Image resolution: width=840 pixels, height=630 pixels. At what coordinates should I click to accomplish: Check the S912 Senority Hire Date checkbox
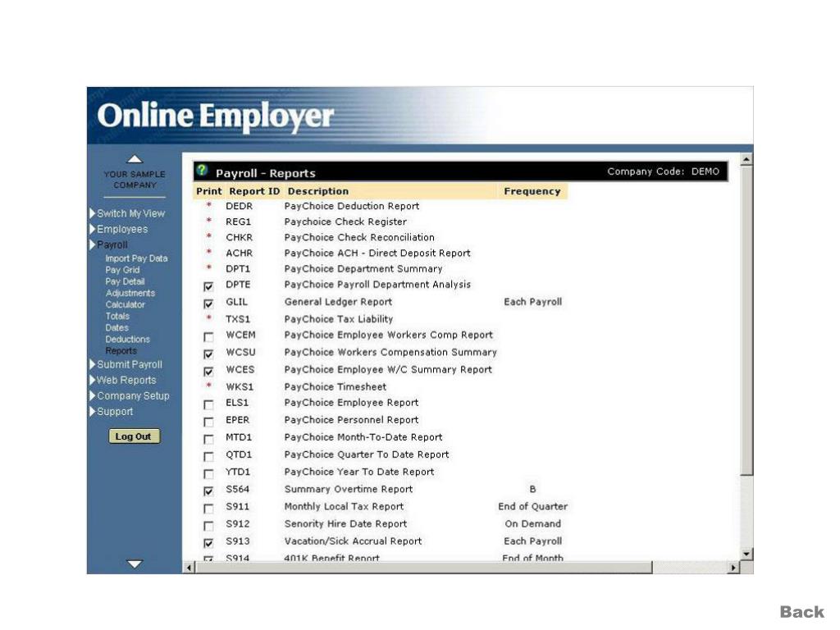208,526
